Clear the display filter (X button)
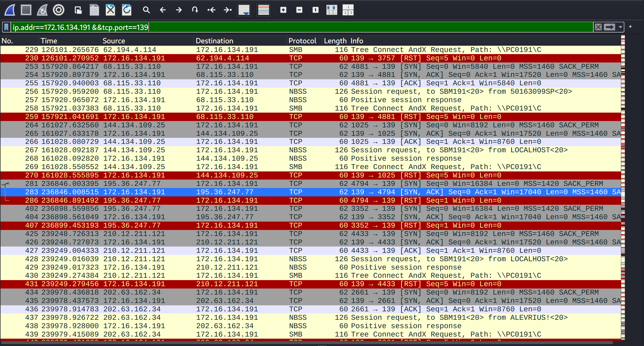 click(x=598, y=27)
